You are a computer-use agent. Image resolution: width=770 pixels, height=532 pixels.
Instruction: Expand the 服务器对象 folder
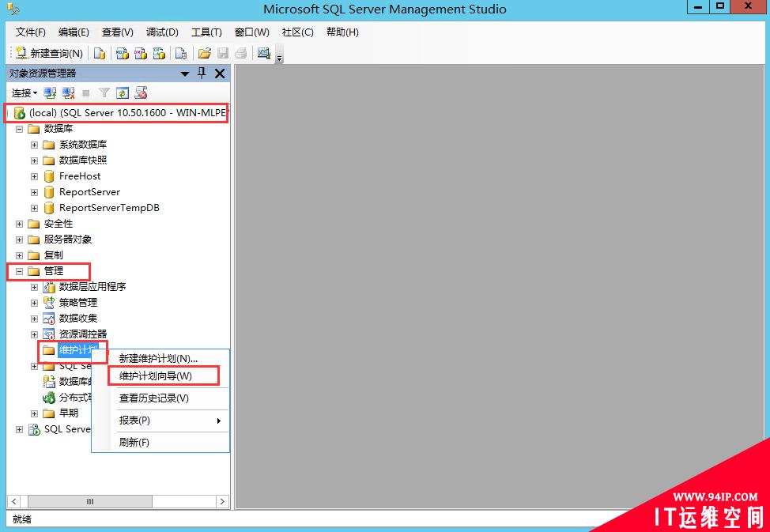point(19,240)
